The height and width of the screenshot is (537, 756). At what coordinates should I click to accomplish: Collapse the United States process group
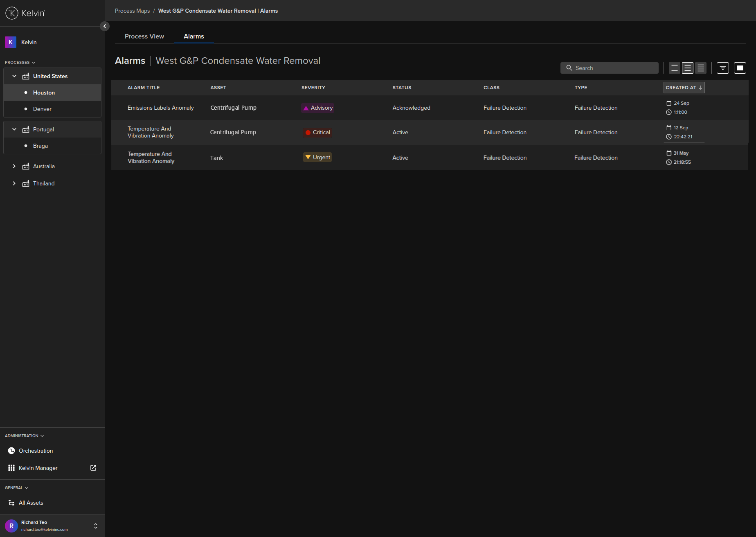(14, 76)
